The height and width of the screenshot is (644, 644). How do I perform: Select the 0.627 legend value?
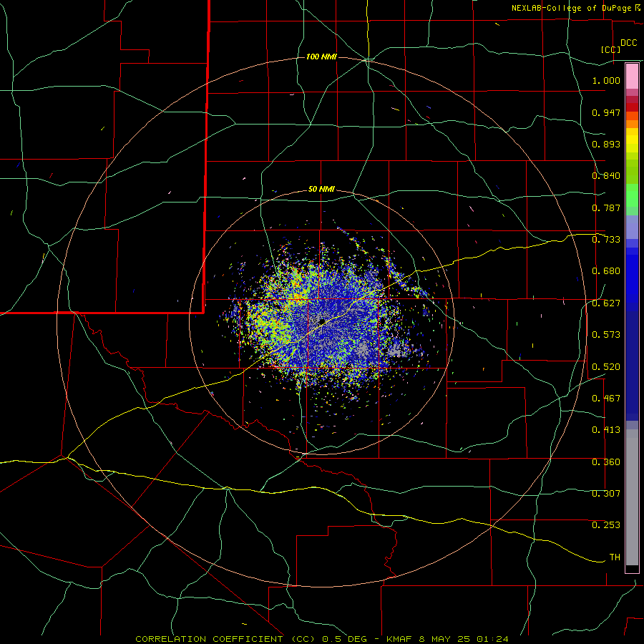coord(606,303)
